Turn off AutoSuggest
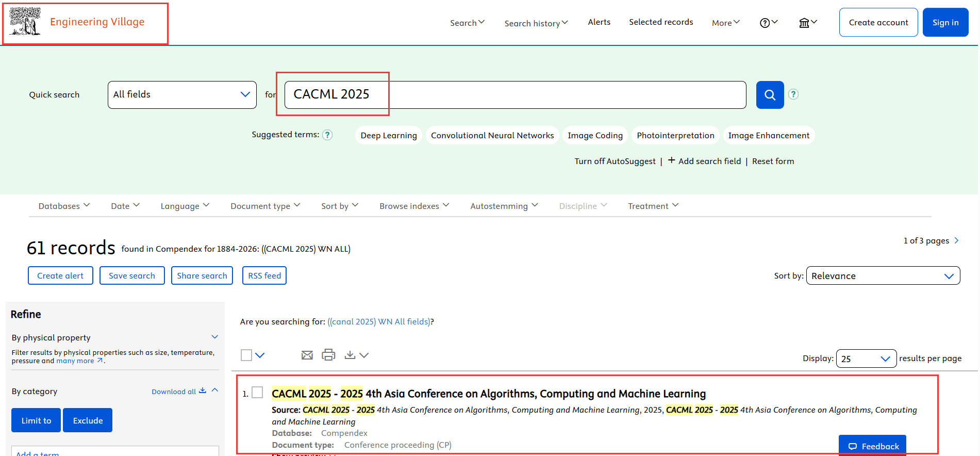This screenshot has height=456, width=980. [x=614, y=161]
